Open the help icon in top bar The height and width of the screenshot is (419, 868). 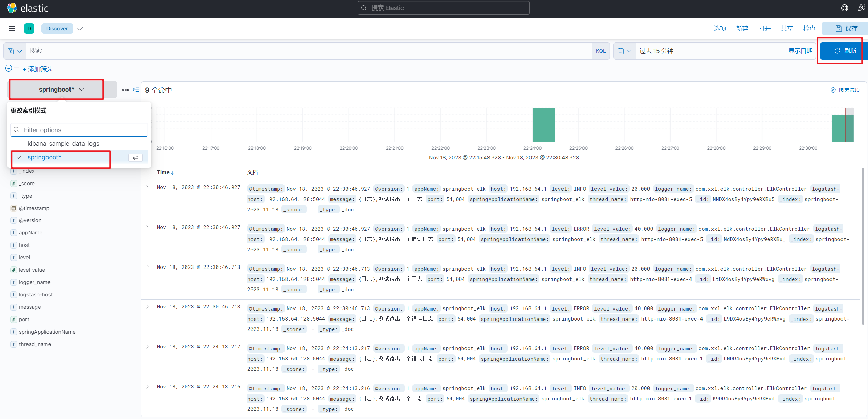coord(845,8)
